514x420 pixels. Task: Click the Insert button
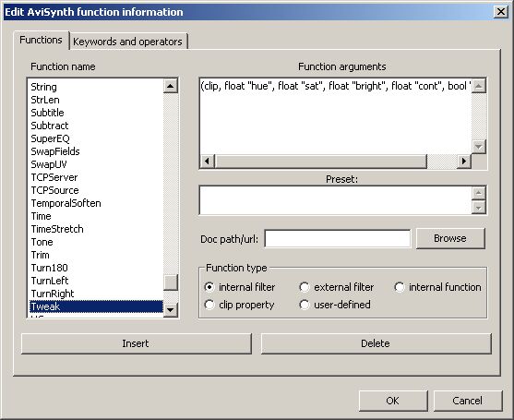tap(136, 343)
